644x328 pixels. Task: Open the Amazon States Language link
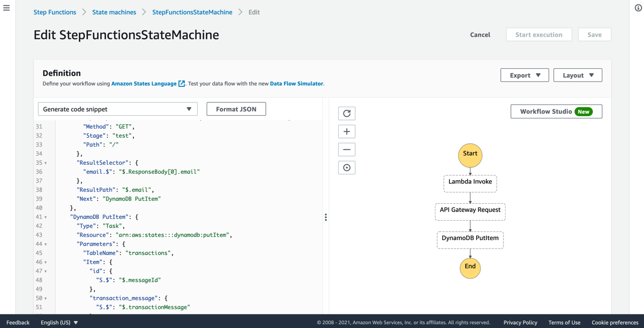click(144, 84)
